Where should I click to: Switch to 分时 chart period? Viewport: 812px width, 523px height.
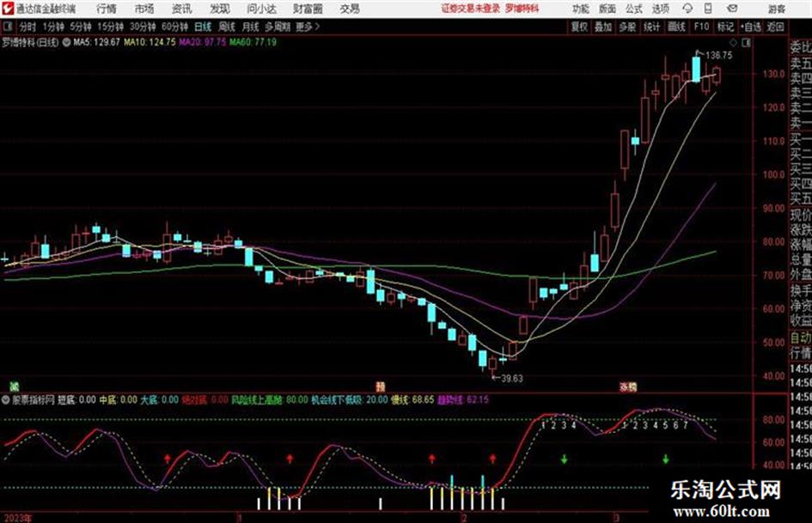[28, 27]
